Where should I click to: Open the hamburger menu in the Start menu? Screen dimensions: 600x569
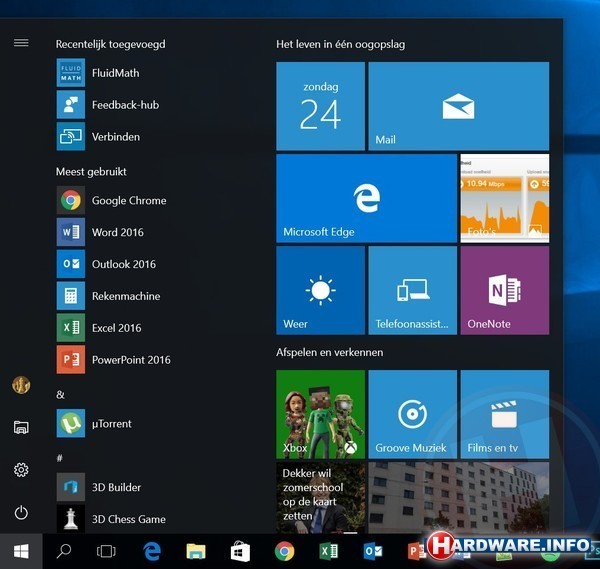21,43
